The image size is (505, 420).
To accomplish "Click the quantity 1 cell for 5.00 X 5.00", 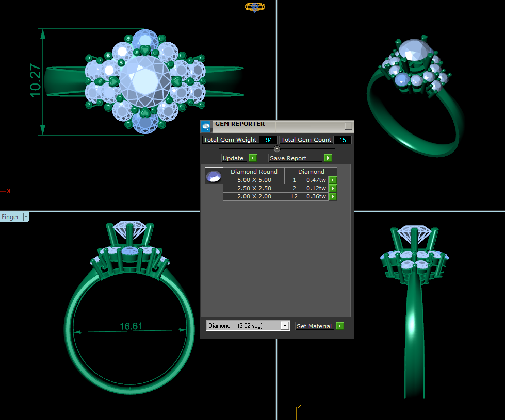I will (x=294, y=180).
